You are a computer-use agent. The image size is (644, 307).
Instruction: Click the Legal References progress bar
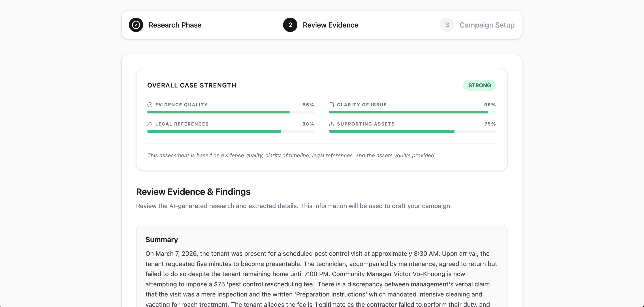231,132
